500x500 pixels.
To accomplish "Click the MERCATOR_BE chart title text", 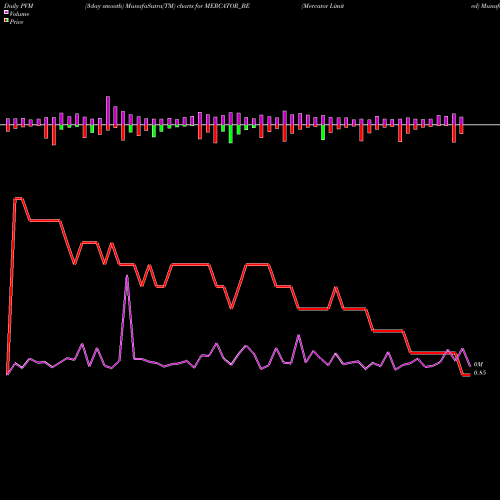I will pyautogui.click(x=167, y=6).
